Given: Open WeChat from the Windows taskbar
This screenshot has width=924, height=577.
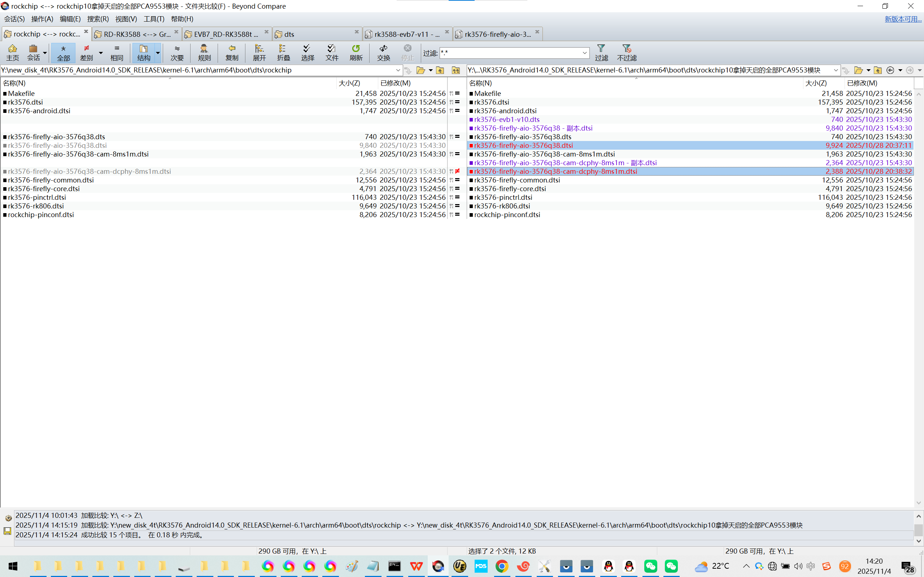Looking at the screenshot, I should [x=650, y=566].
